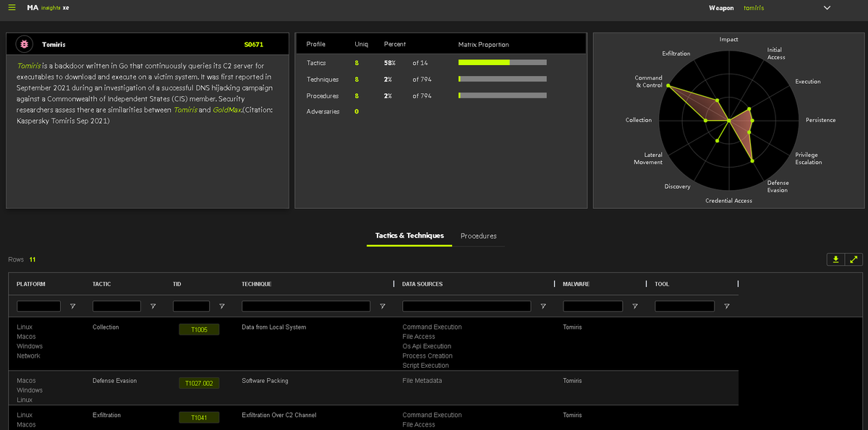868x430 pixels.
Task: Click the Tomiris malware bug icon
Action: 25,44
